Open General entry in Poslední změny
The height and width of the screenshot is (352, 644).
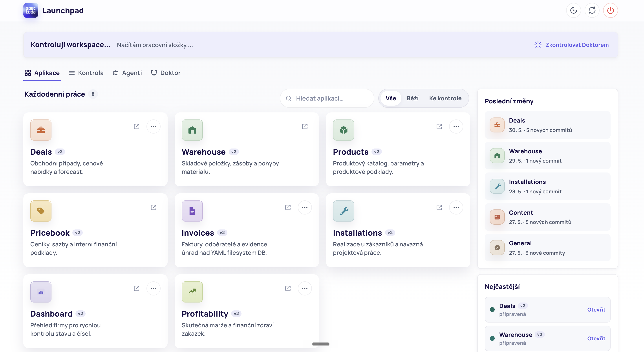click(x=547, y=248)
